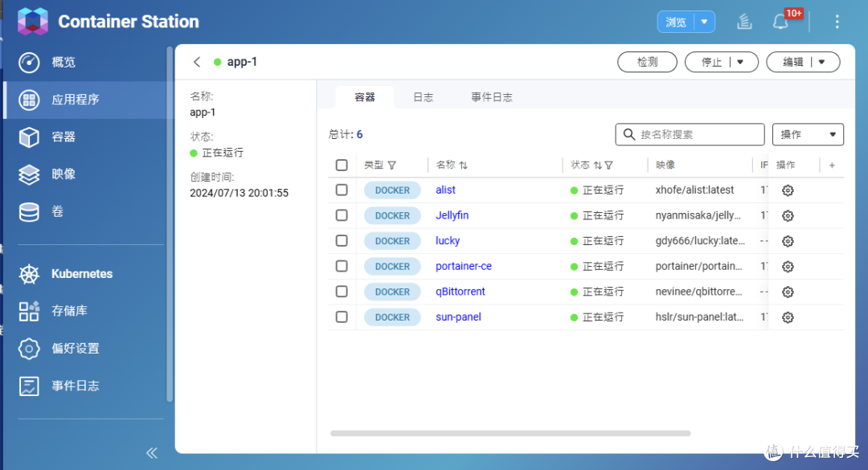Viewport: 868px width, 470px height.
Task: Open the portainer-ce container link
Action: coord(464,266)
